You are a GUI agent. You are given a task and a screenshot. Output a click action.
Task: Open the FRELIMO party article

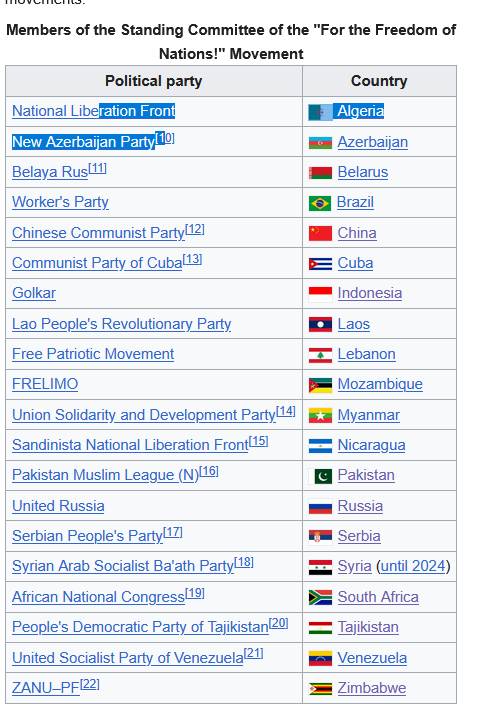pos(45,385)
